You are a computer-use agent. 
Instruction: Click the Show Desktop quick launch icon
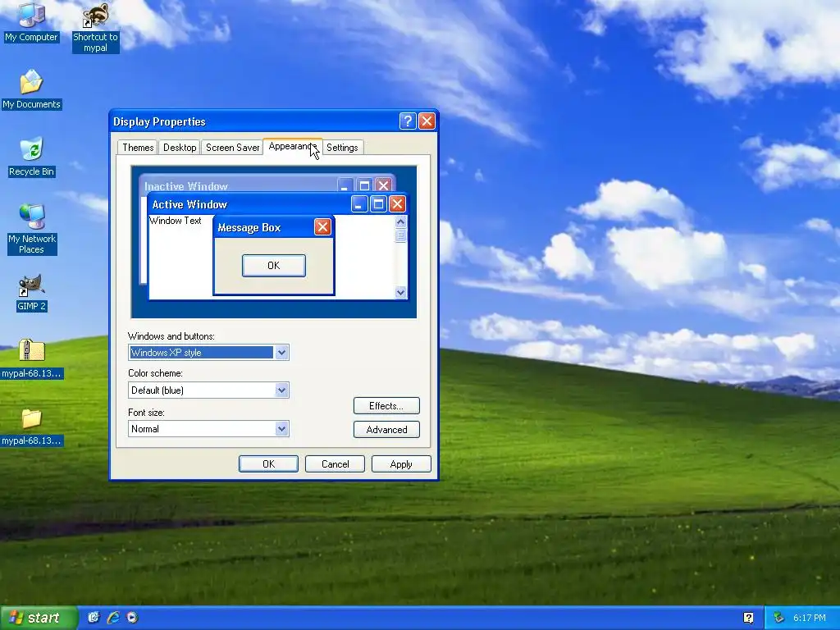(x=94, y=618)
